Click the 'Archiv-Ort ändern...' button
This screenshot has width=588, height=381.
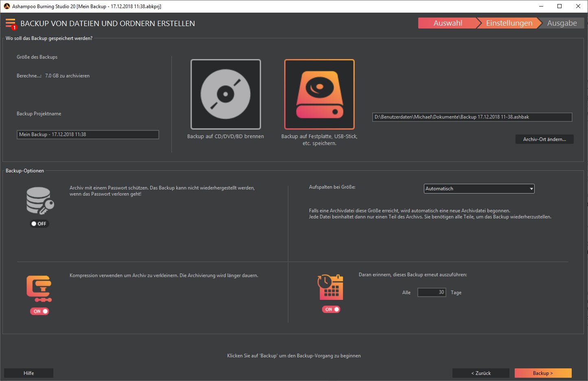(544, 139)
